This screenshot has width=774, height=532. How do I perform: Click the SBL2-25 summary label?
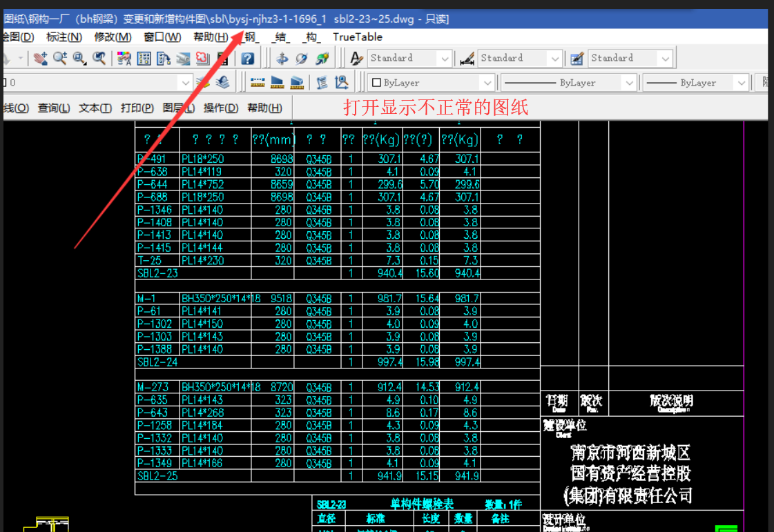(157, 476)
